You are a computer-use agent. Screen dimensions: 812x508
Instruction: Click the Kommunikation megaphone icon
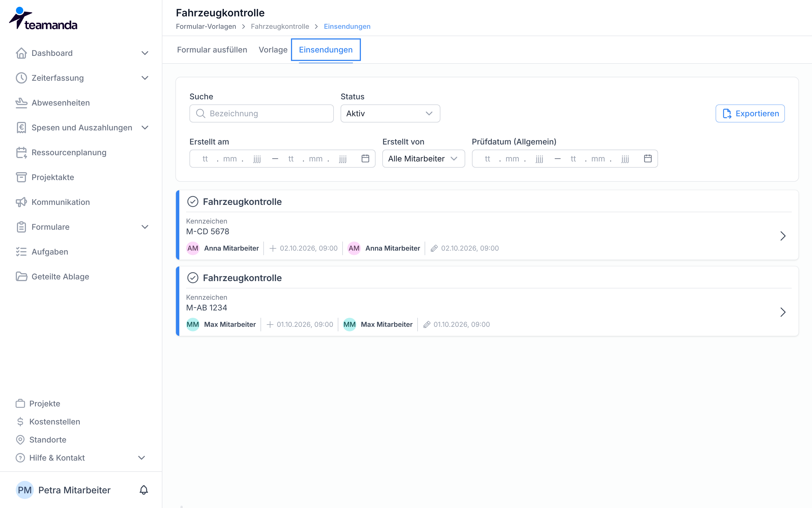point(21,202)
